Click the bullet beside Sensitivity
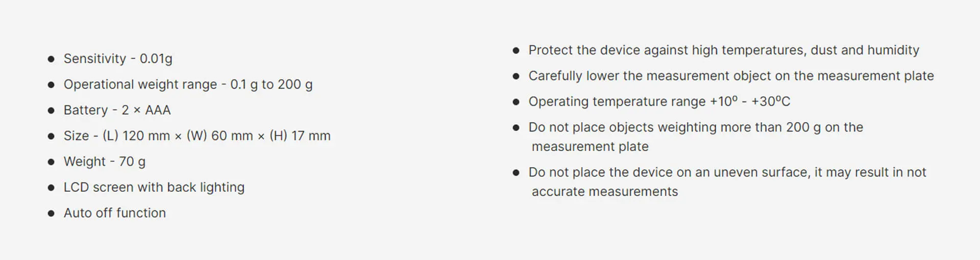The height and width of the screenshot is (260, 980). (x=51, y=59)
